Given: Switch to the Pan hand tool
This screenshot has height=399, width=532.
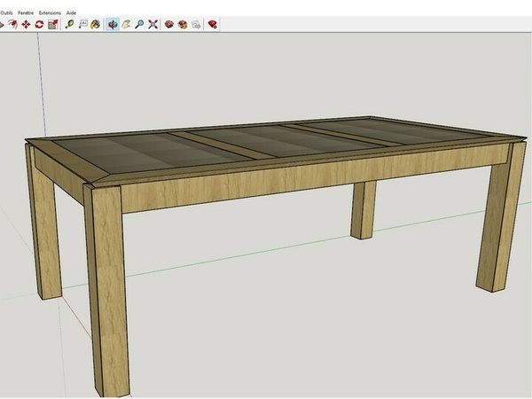Looking at the screenshot, I should click(x=127, y=24).
